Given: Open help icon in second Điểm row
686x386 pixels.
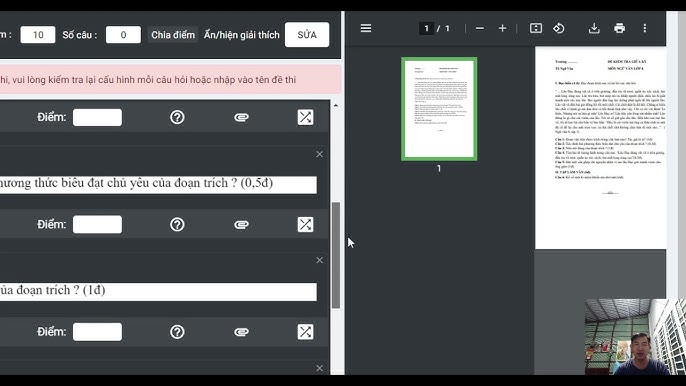Looking at the screenshot, I should pos(177,225).
